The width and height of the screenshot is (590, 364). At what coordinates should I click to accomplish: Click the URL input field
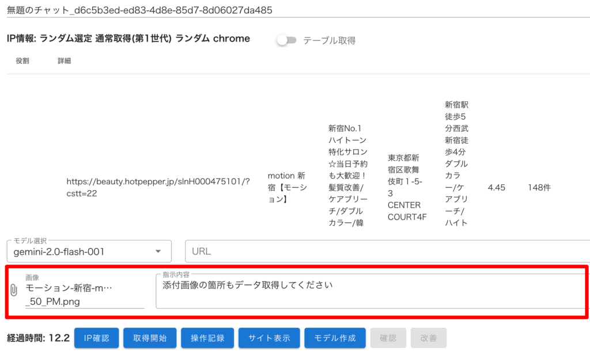386,252
